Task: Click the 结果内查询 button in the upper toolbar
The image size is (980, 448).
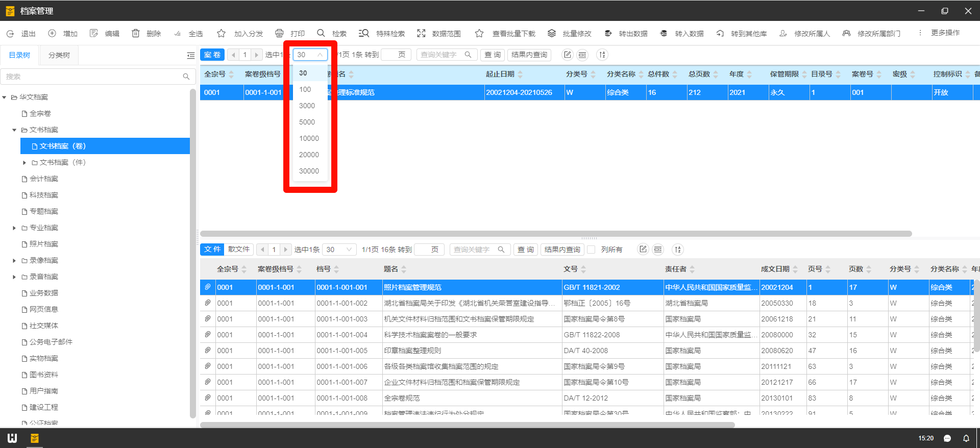Action: tap(529, 55)
